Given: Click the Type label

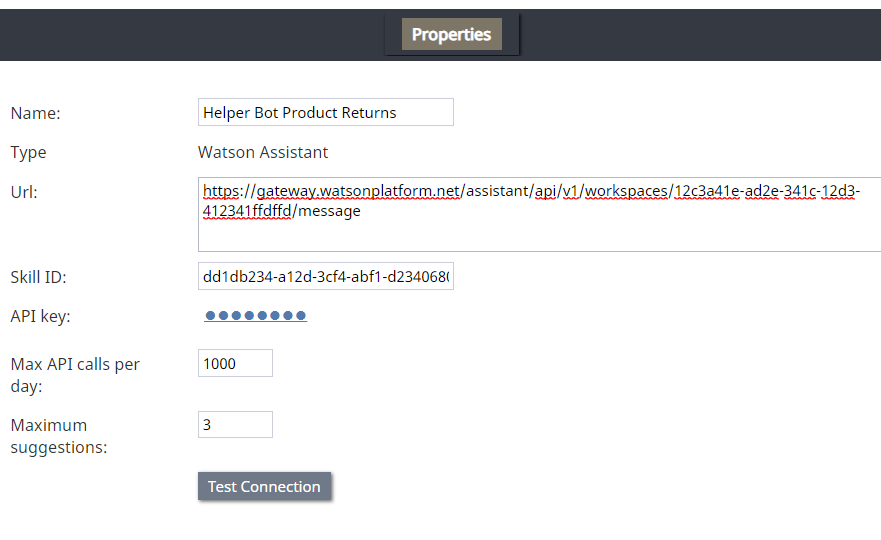Looking at the screenshot, I should (x=28, y=152).
